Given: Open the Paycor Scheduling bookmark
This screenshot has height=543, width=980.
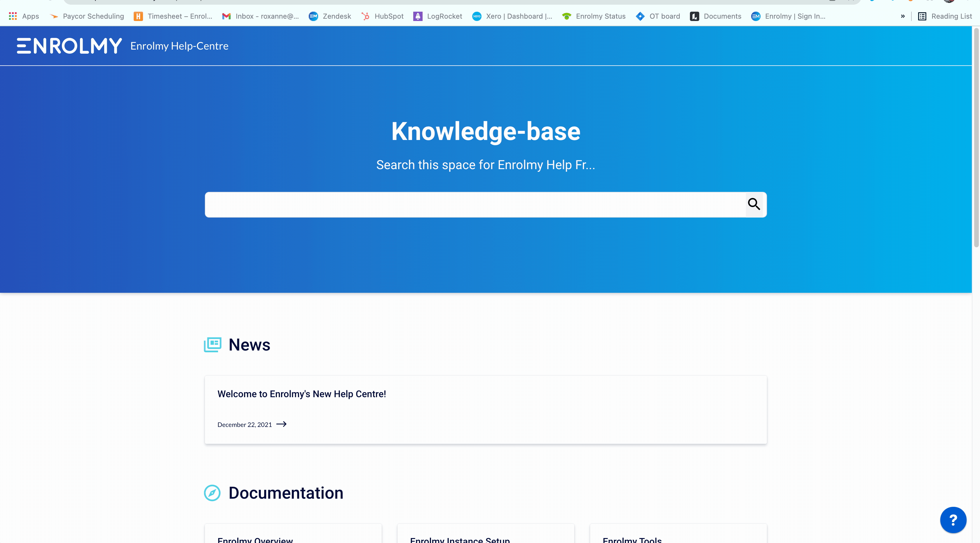Looking at the screenshot, I should click(x=87, y=16).
